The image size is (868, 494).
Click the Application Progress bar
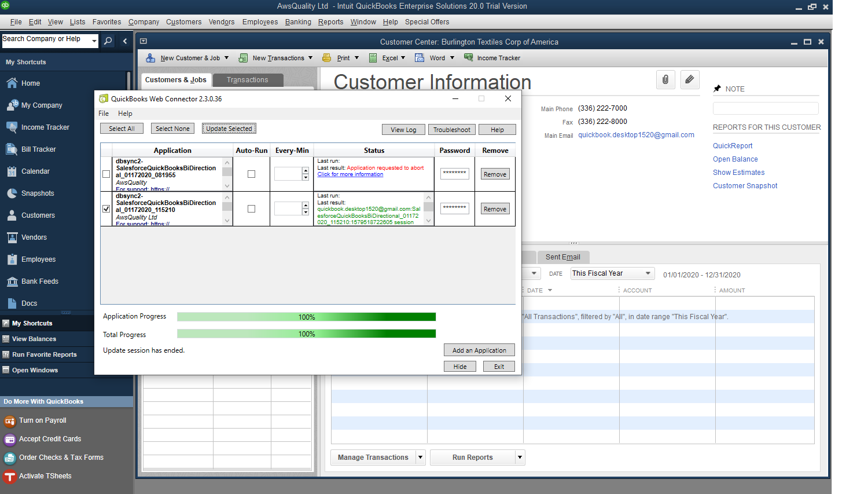[x=306, y=317]
